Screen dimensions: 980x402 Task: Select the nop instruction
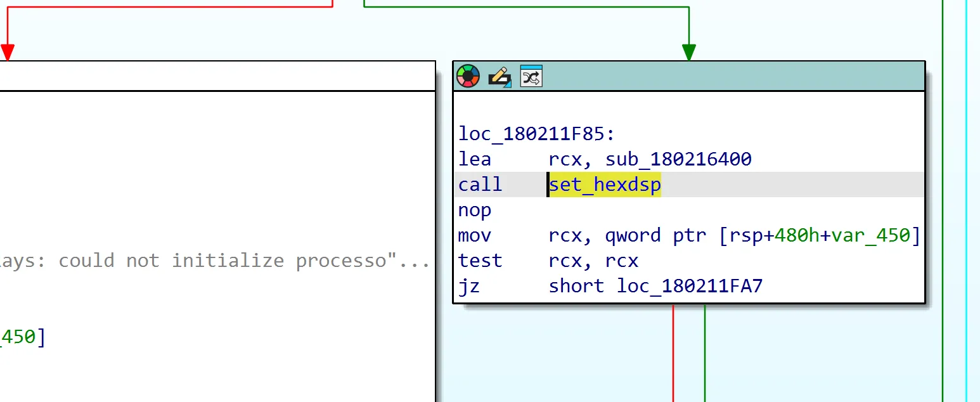tap(474, 210)
